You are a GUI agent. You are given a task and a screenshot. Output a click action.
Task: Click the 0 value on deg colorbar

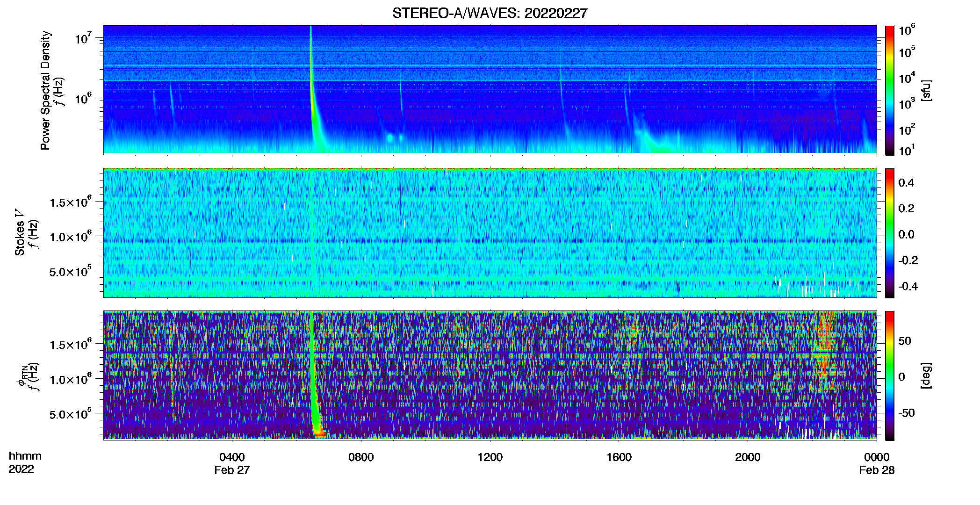click(x=902, y=376)
